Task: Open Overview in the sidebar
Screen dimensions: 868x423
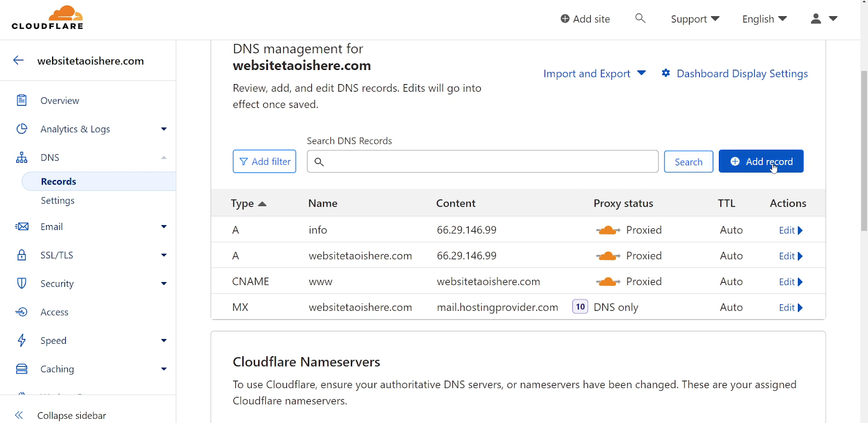Action: click(60, 100)
